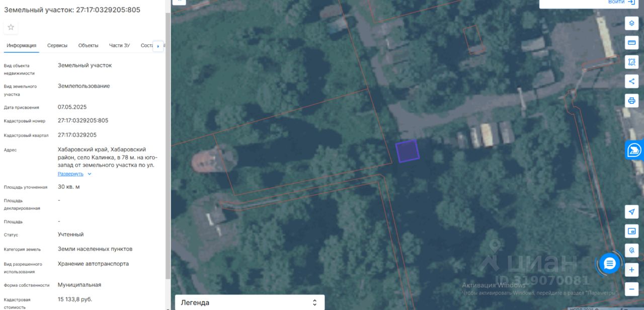Print the map with the printer icon
Image resolution: width=644 pixels, height=310 pixels.
click(632, 100)
